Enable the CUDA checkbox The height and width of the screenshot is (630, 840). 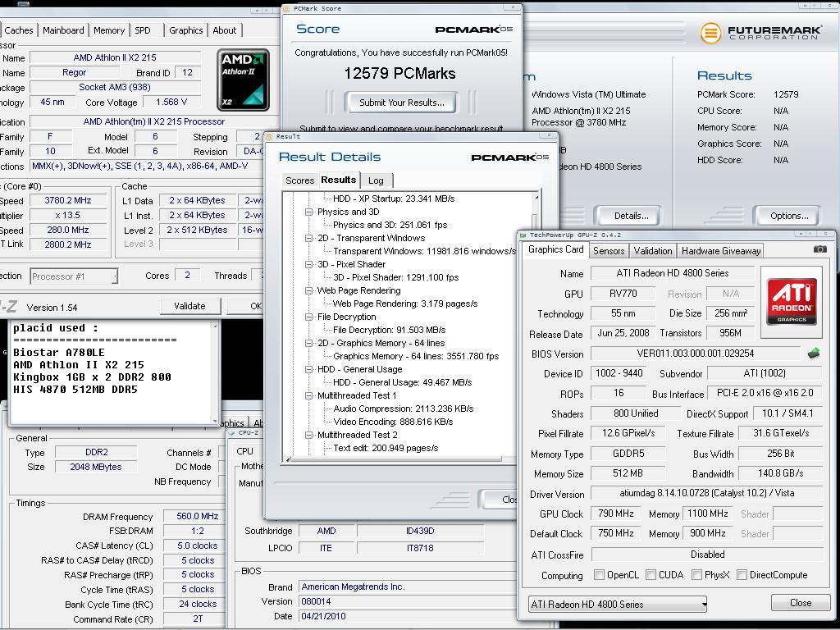(x=651, y=575)
